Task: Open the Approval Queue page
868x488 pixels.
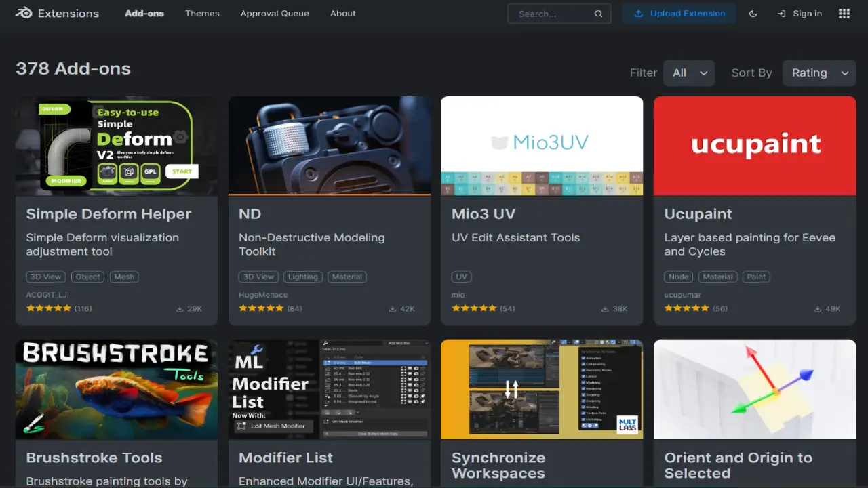Action: click(x=275, y=13)
